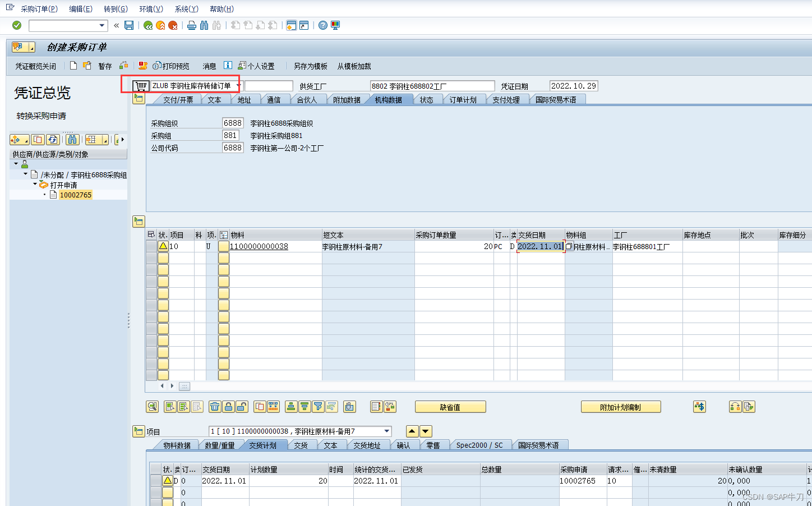The height and width of the screenshot is (506, 812).
Task: Open the ZLUB order type dropdown
Action: coord(238,86)
